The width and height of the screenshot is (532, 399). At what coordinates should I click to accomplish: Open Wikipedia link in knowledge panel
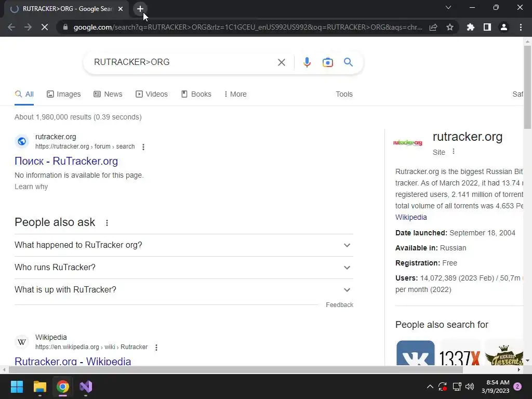click(x=411, y=218)
